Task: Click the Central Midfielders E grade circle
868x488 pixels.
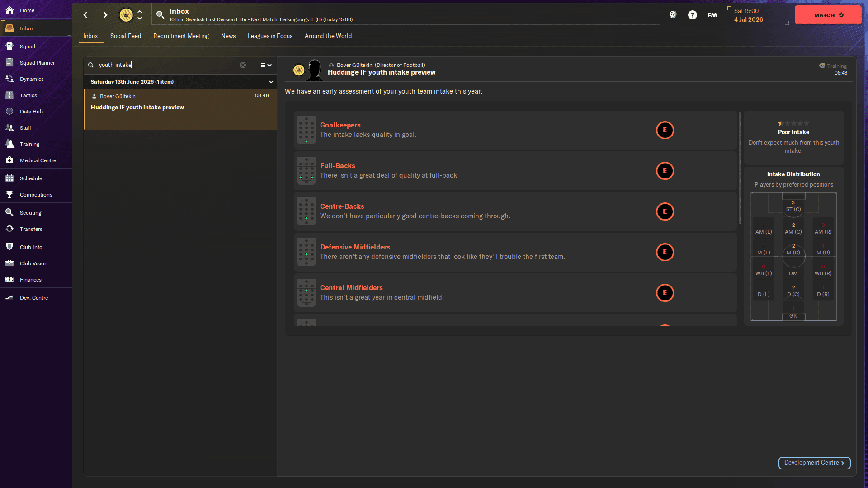Action: pos(665,293)
